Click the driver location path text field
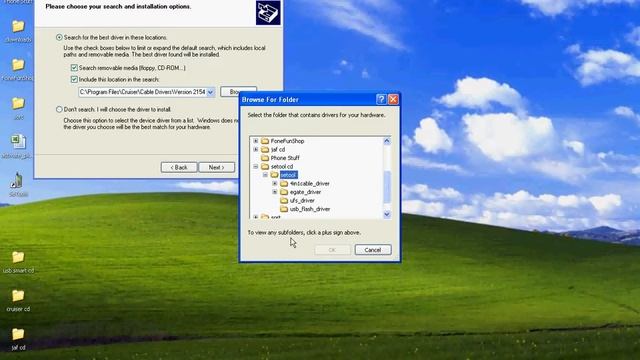Screen dimensions: 640x360 [x=142, y=92]
